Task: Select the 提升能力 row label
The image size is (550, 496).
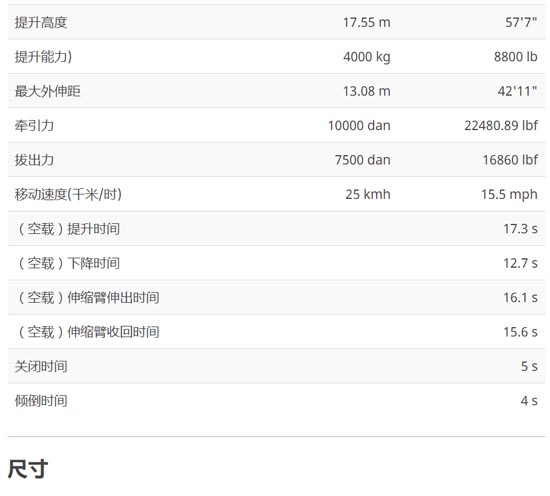Action: point(43,57)
